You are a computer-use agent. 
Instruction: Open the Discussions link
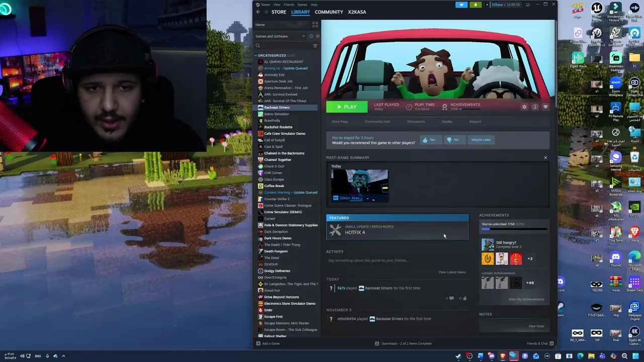click(416, 122)
